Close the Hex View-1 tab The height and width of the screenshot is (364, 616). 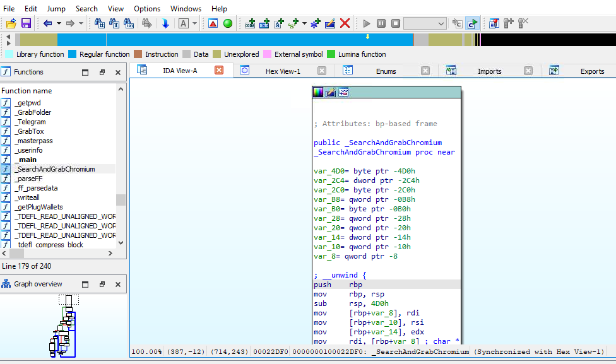point(322,71)
